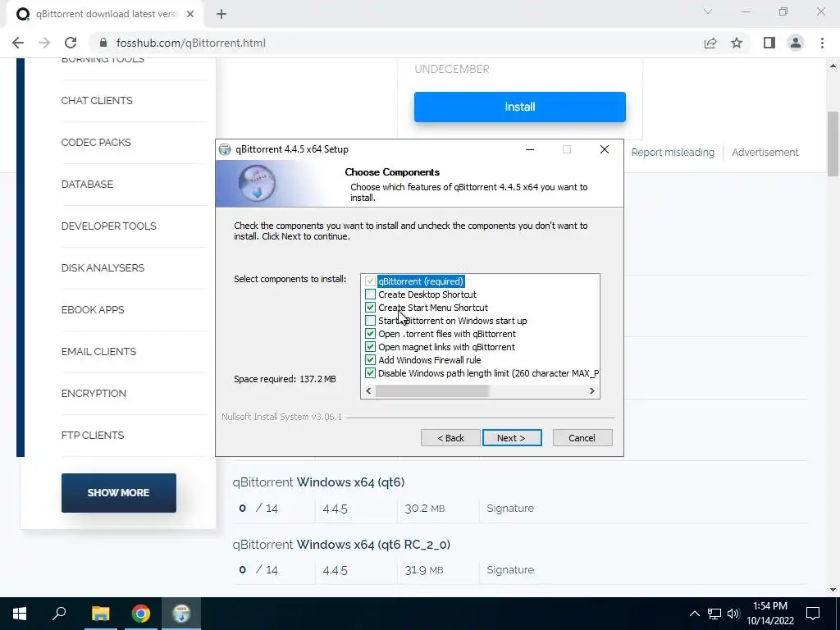Share this page icon in address bar
Screen dimensions: 840x630
(x=710, y=43)
